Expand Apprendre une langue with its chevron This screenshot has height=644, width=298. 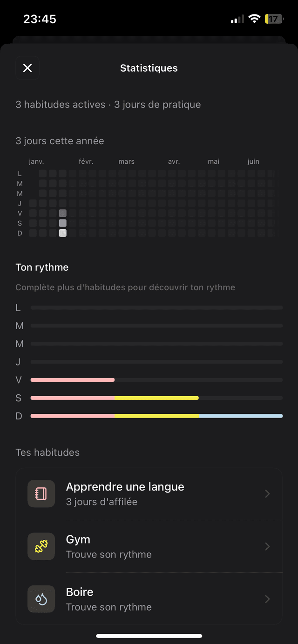(267, 494)
